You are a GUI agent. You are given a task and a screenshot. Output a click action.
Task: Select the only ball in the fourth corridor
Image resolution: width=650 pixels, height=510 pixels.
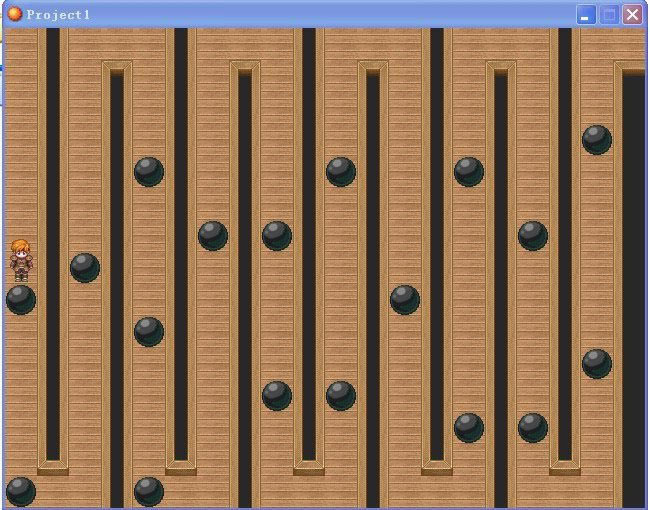click(x=213, y=235)
